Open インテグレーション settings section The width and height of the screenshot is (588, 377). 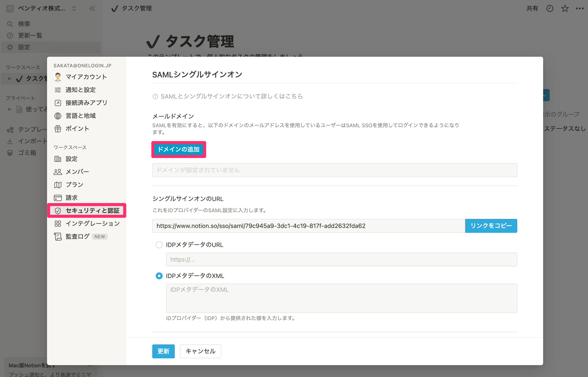[x=87, y=223]
